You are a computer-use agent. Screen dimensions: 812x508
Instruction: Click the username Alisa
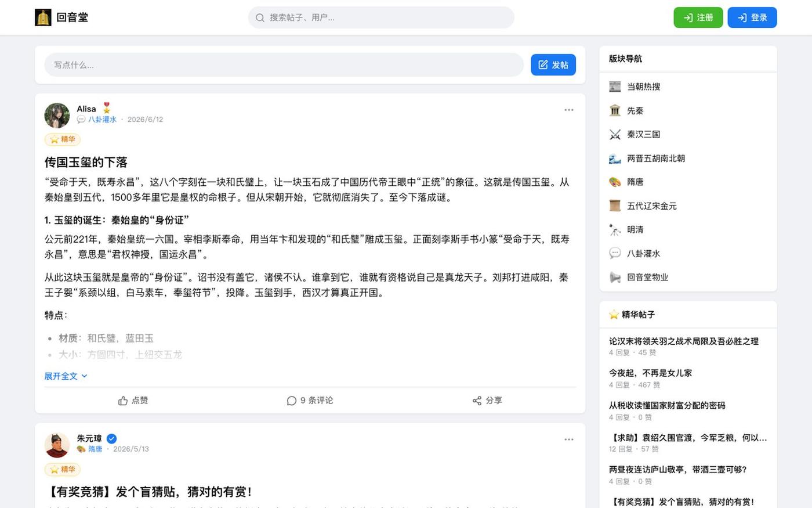pyautogui.click(x=86, y=109)
